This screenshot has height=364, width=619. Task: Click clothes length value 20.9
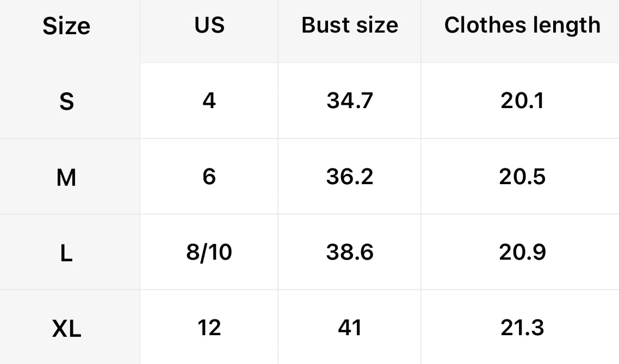522,252
